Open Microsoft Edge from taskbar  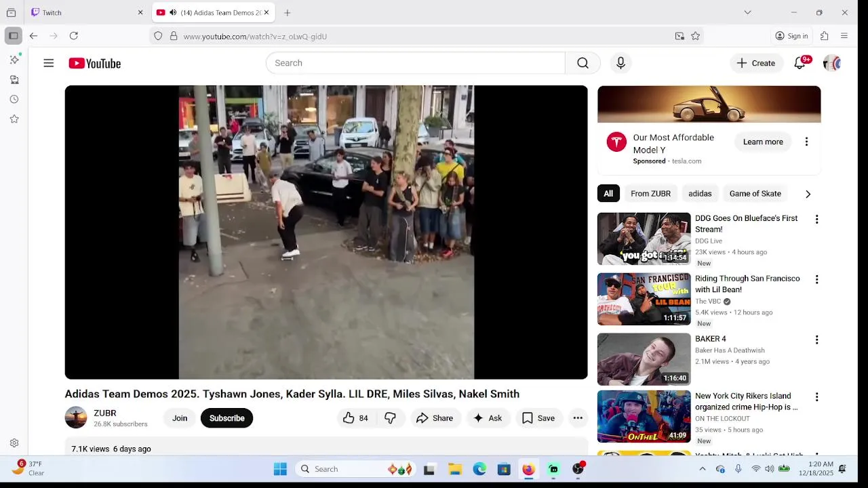point(479,469)
